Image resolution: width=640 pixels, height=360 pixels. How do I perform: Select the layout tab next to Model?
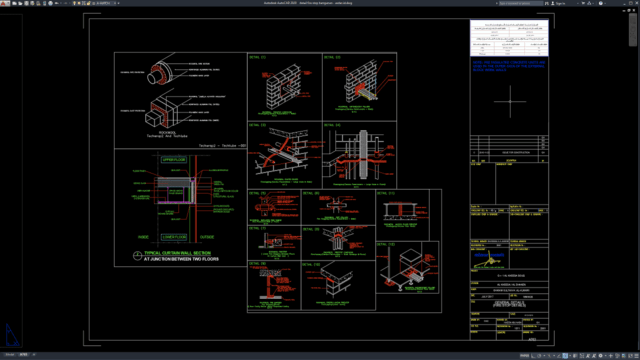23,355
